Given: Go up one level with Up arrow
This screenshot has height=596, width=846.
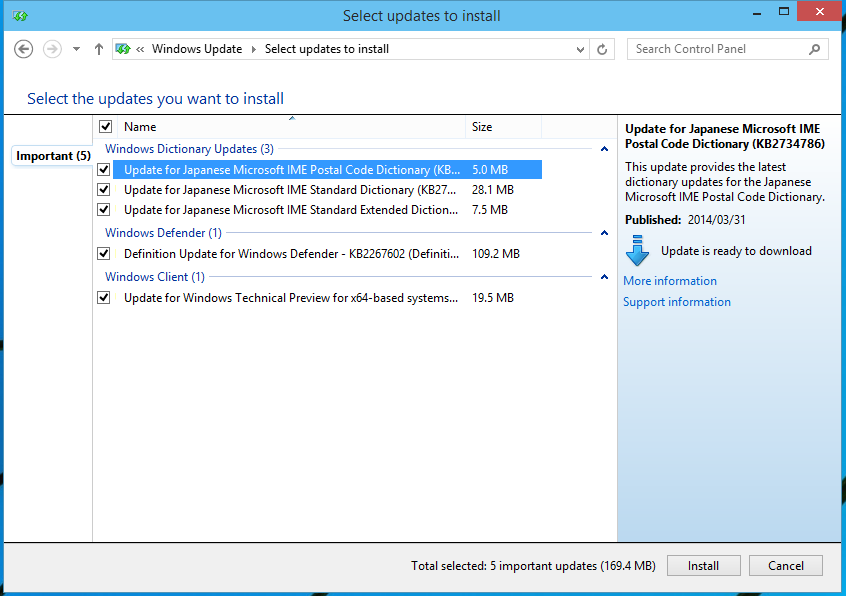Looking at the screenshot, I should point(98,49).
